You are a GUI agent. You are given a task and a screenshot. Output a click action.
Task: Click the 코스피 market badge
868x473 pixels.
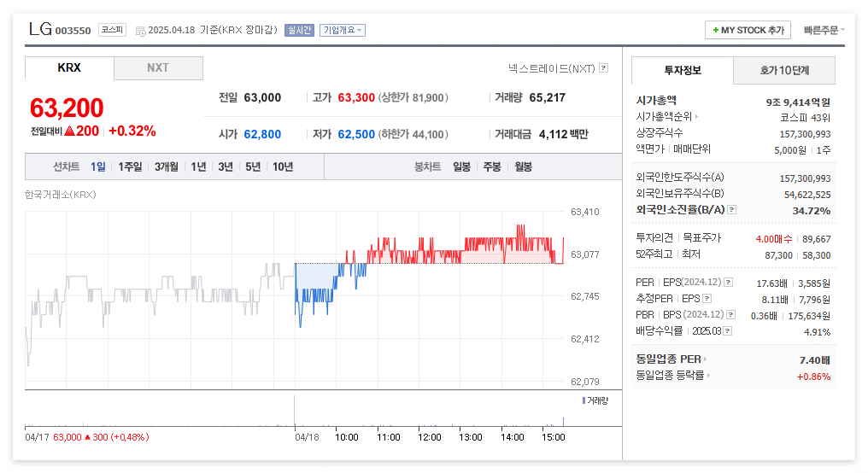(x=113, y=30)
